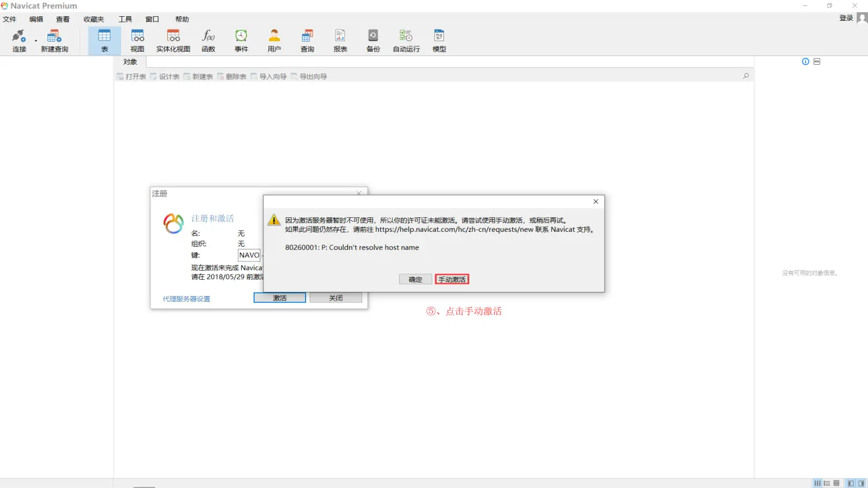
Task: Click the help.navicat.com support URL text
Action: tap(454, 230)
